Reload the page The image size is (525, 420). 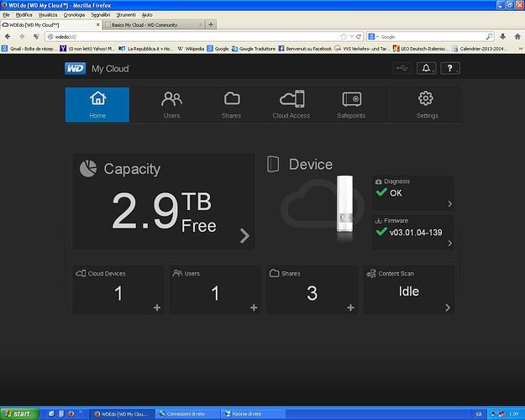(x=359, y=36)
